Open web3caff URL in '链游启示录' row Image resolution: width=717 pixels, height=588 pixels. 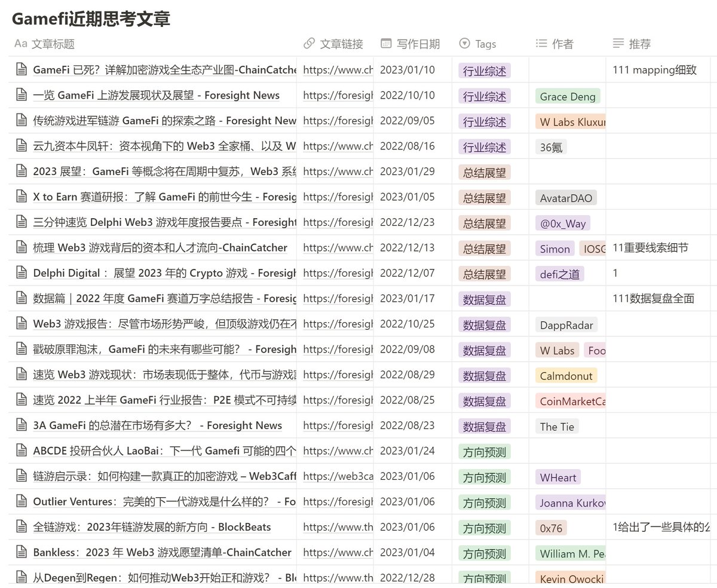tap(338, 476)
